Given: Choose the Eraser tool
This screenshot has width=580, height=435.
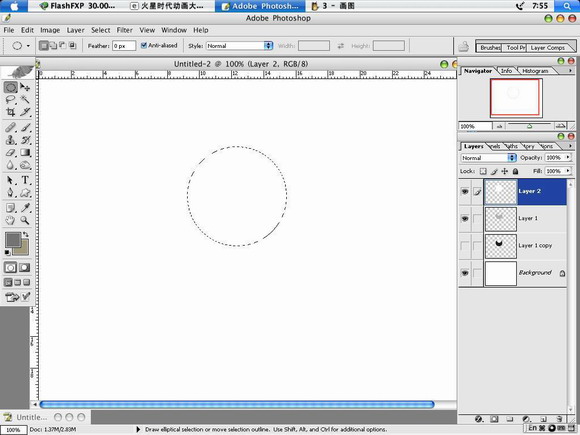Looking at the screenshot, I should (10, 152).
